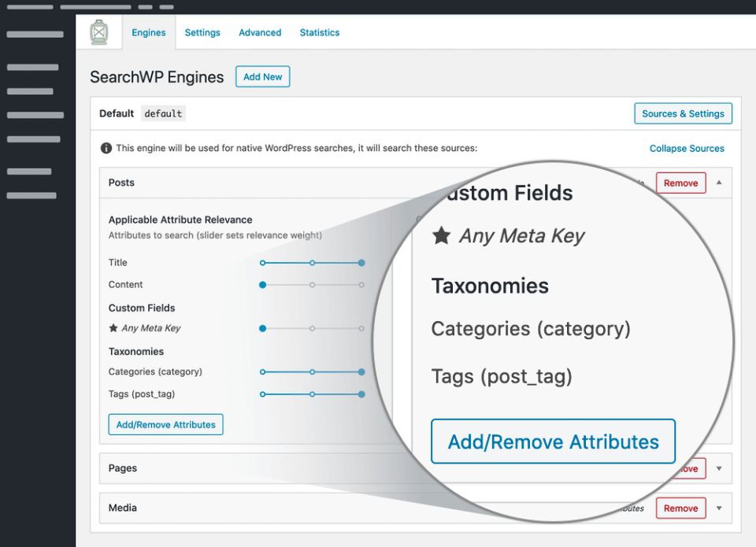Click the SearchWP lantern logo icon
The height and width of the screenshot is (547, 756).
pyautogui.click(x=99, y=32)
